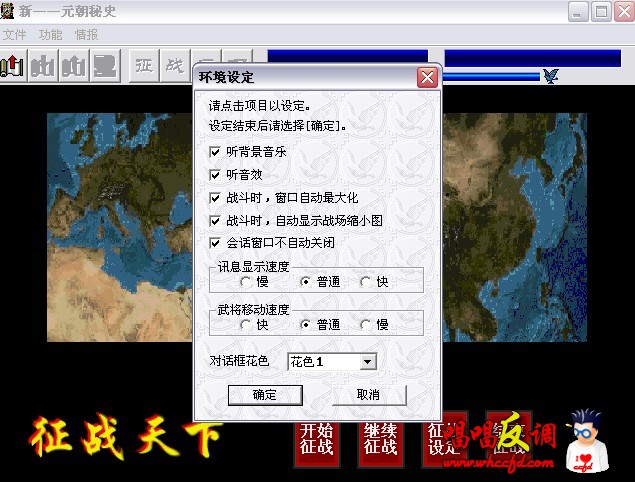Click the eagle icon beside the blue bar

(550, 75)
